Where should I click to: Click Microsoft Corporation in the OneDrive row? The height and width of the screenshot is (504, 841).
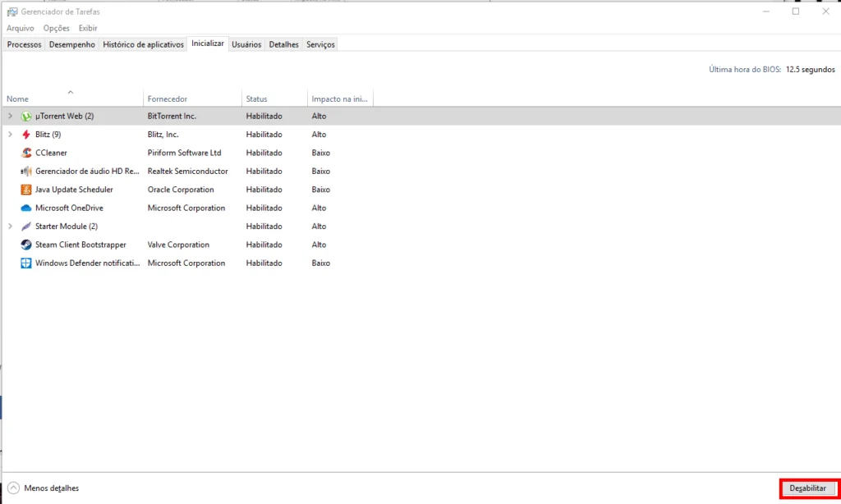tap(186, 208)
